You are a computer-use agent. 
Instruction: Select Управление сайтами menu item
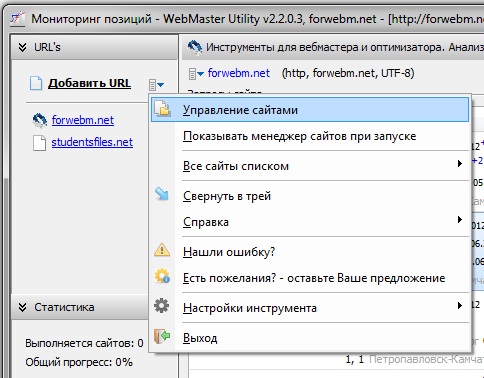[310, 110]
